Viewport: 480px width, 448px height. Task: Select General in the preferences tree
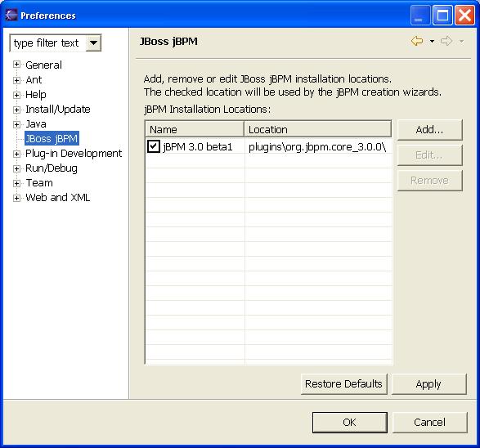(43, 65)
